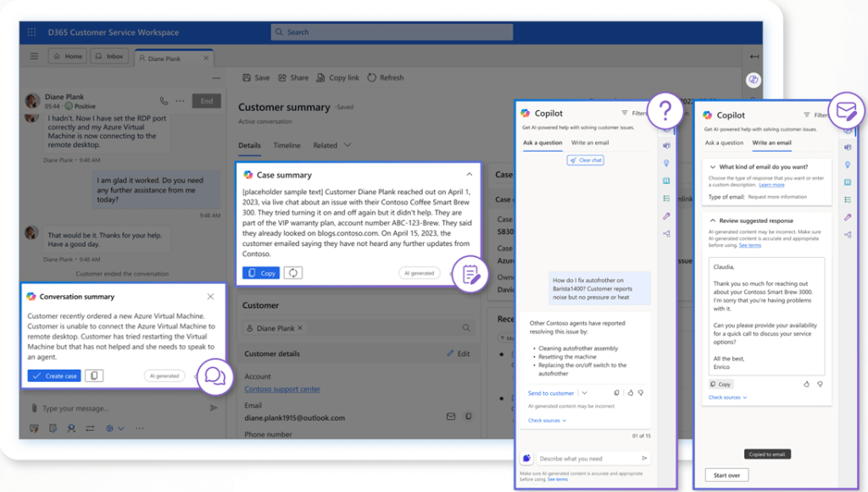
Task: Click the Create case button
Action: point(54,376)
